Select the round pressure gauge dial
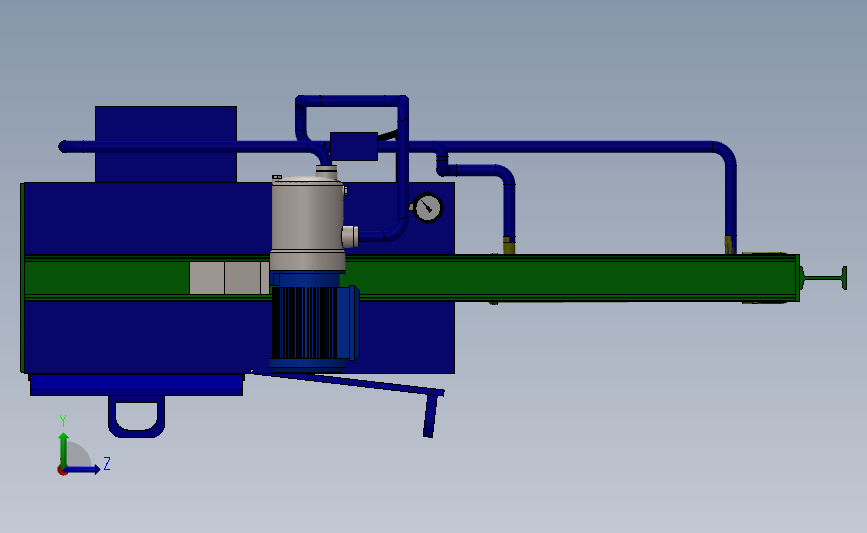The width and height of the screenshot is (867, 533). [x=427, y=207]
